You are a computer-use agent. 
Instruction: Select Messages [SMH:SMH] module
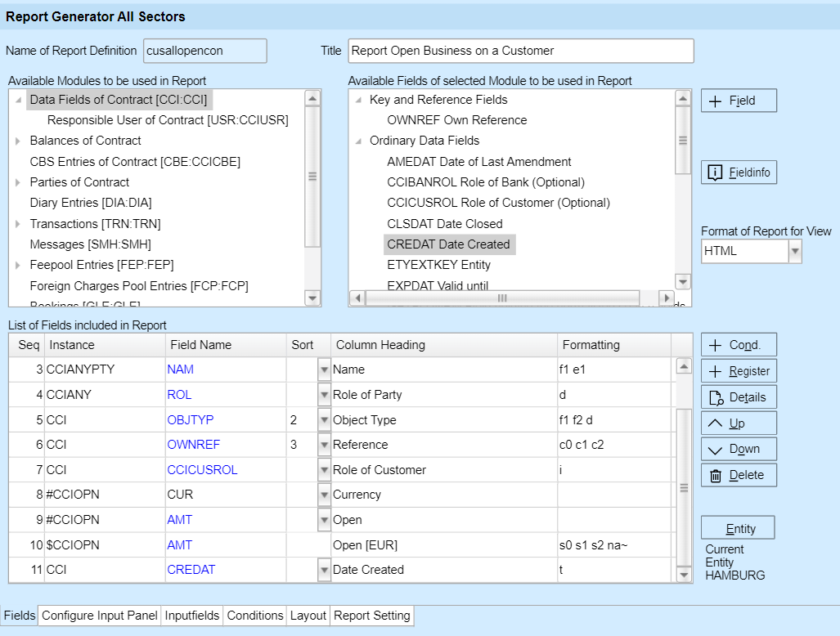pos(91,244)
